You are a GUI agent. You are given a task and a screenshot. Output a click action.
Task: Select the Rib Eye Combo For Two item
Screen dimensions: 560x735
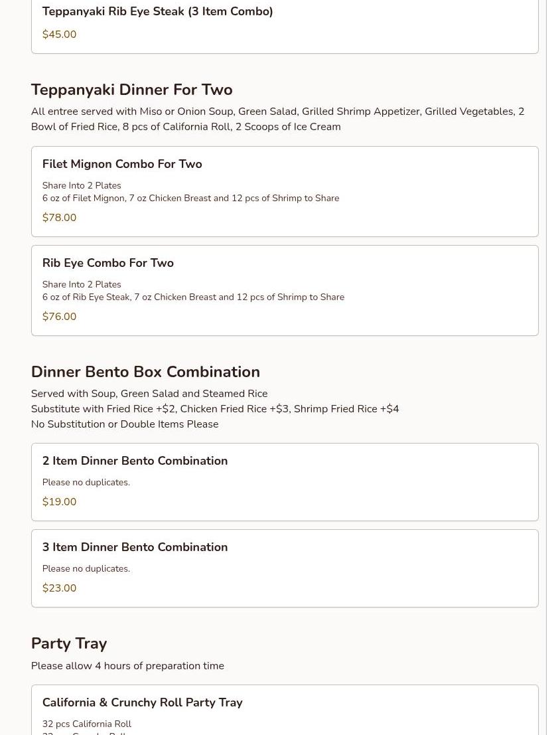pyautogui.click(x=107, y=263)
